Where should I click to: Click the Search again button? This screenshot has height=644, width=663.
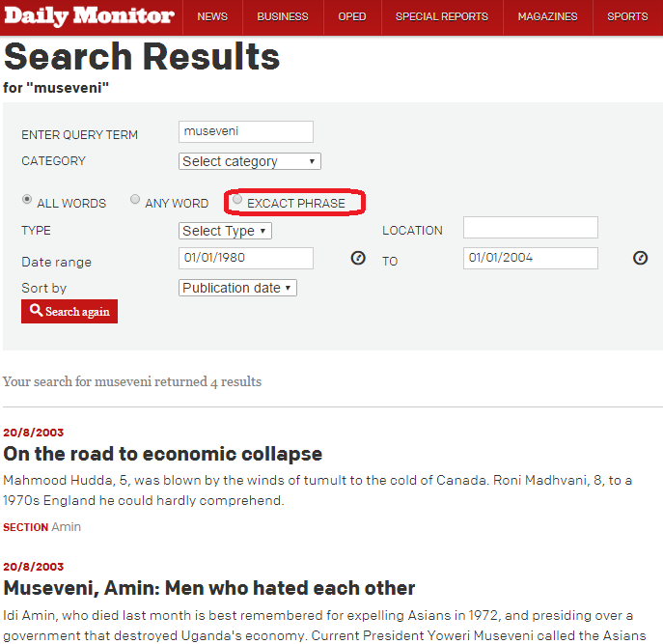tap(69, 312)
